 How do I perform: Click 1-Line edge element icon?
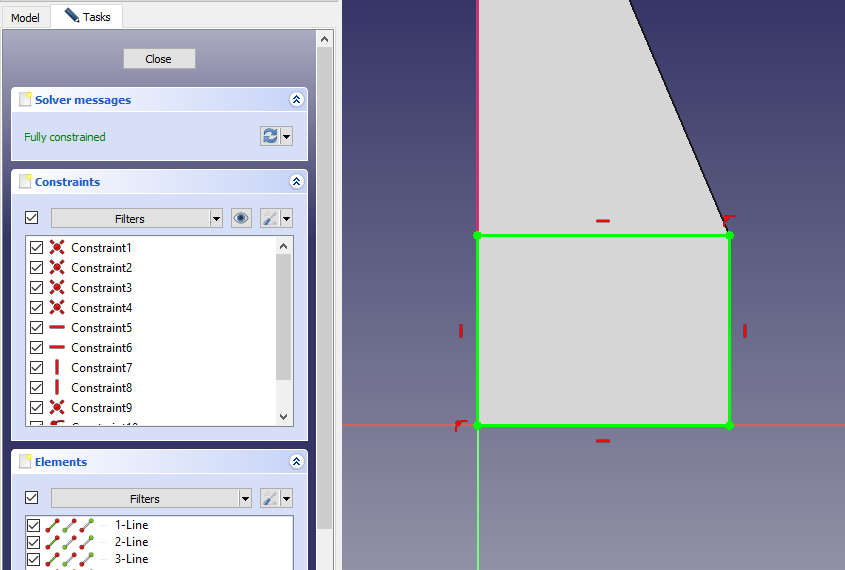tap(52, 525)
